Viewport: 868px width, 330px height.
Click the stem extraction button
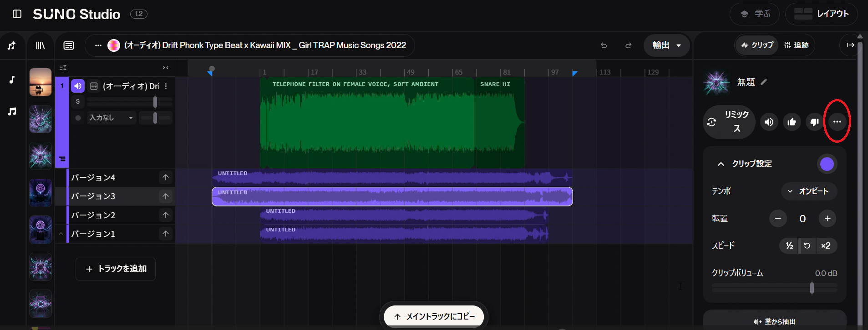[775, 321]
